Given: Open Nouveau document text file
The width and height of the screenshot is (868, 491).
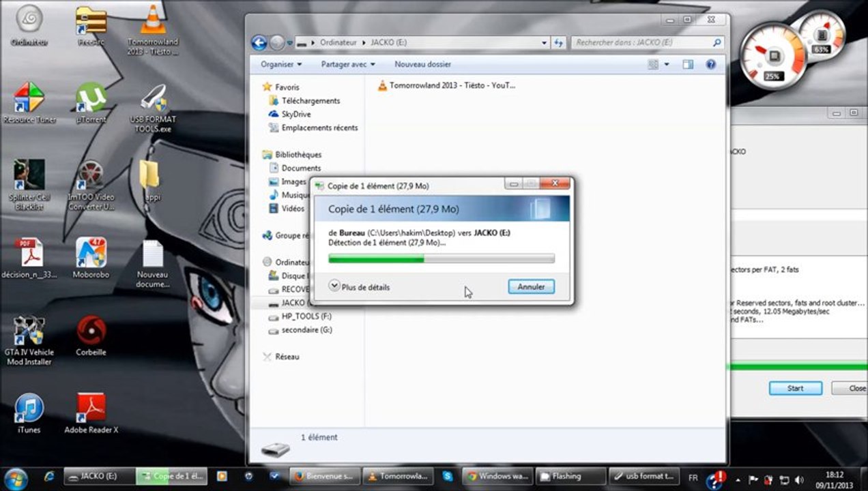Looking at the screenshot, I should pos(153,263).
